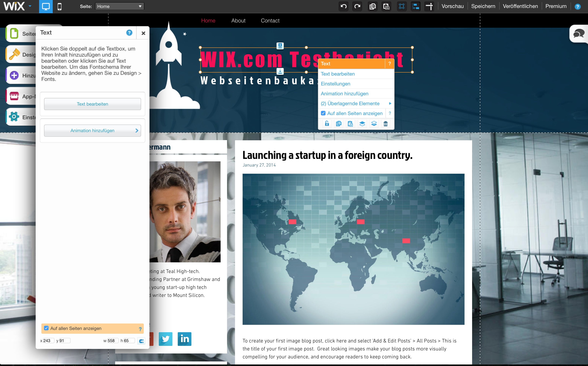Image resolution: width=588 pixels, height=366 pixels.
Task: Toggle the snap-to-objects toolbar icon
Action: 416,6
